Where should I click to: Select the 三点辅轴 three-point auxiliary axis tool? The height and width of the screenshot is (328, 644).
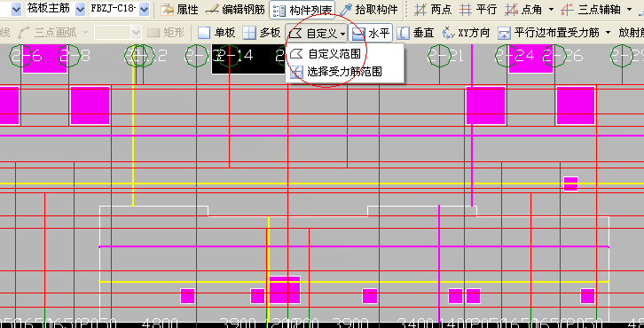click(x=591, y=10)
